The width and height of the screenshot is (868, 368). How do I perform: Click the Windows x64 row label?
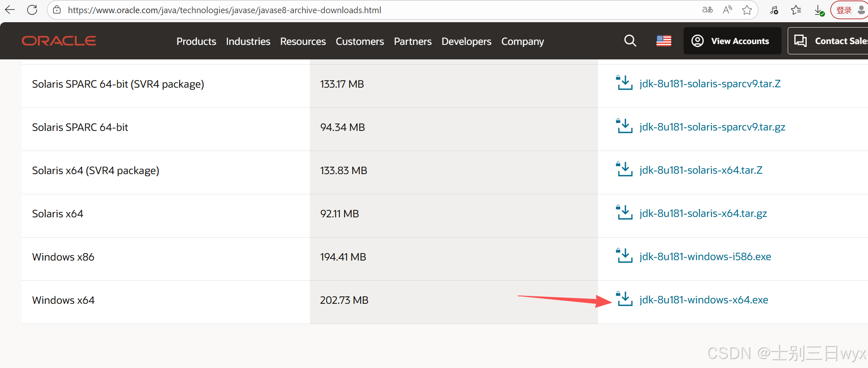click(63, 300)
